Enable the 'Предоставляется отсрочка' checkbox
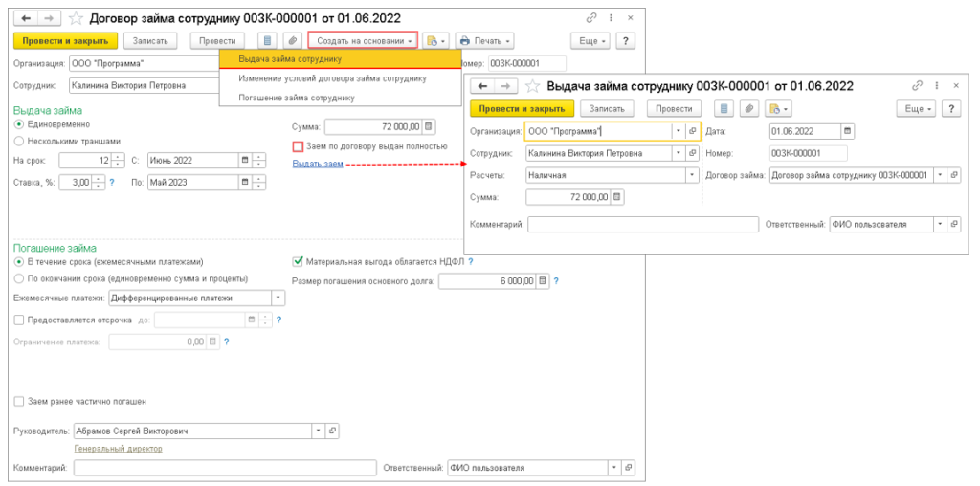The width and height of the screenshot is (980, 486). point(19,320)
